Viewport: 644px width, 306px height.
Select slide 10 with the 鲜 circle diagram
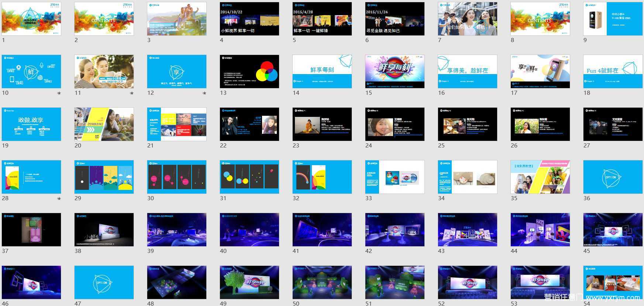tap(31, 72)
